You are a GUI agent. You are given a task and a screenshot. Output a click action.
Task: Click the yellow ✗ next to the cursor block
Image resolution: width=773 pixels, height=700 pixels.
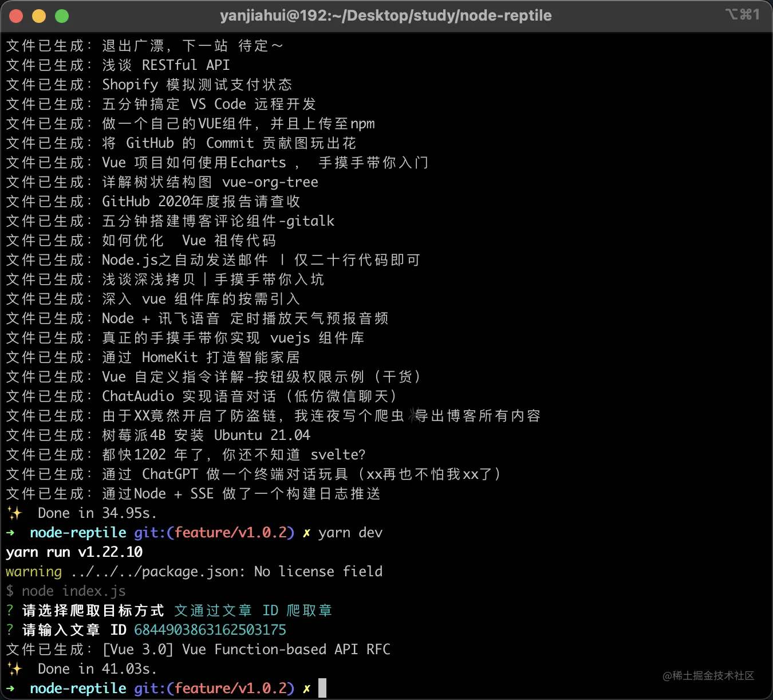click(306, 689)
